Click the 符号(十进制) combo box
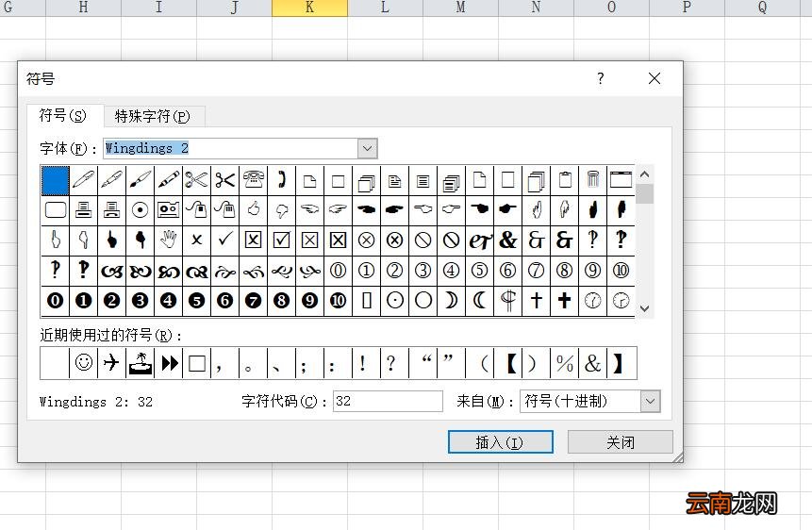 click(x=589, y=402)
